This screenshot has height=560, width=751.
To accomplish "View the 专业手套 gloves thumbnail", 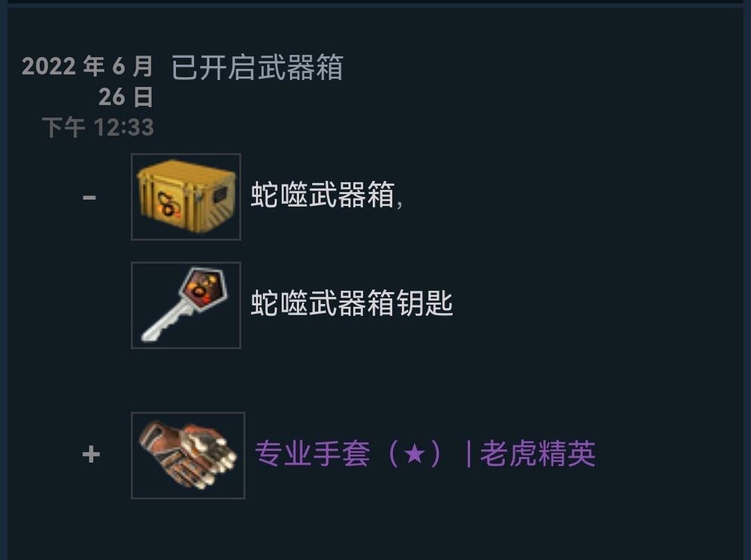I will pyautogui.click(x=188, y=455).
